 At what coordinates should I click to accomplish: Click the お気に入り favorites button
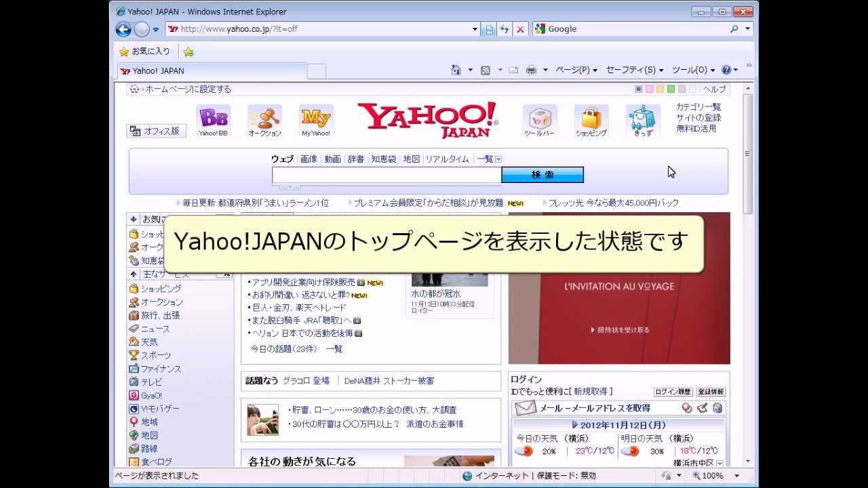pyautogui.click(x=144, y=52)
